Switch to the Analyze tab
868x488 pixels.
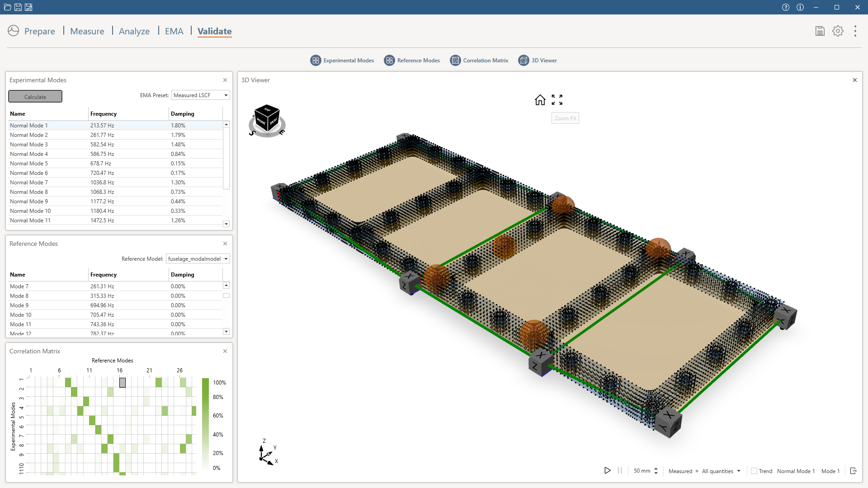[134, 31]
